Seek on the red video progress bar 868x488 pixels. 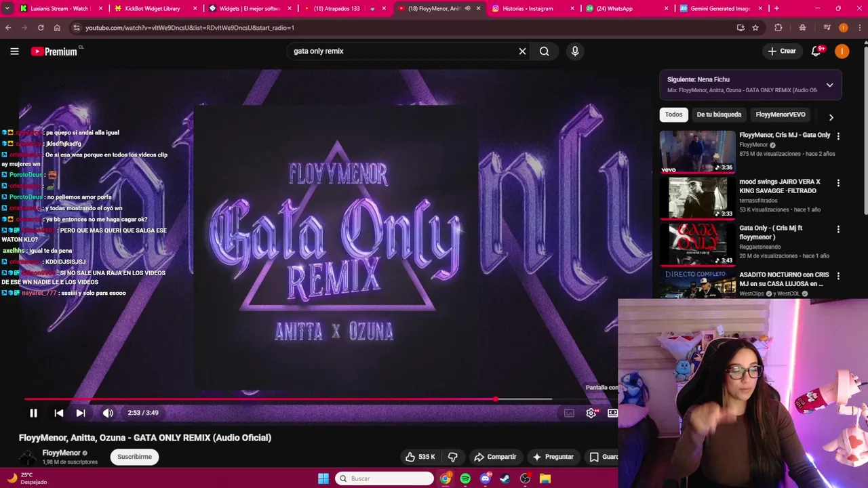[x=288, y=399]
